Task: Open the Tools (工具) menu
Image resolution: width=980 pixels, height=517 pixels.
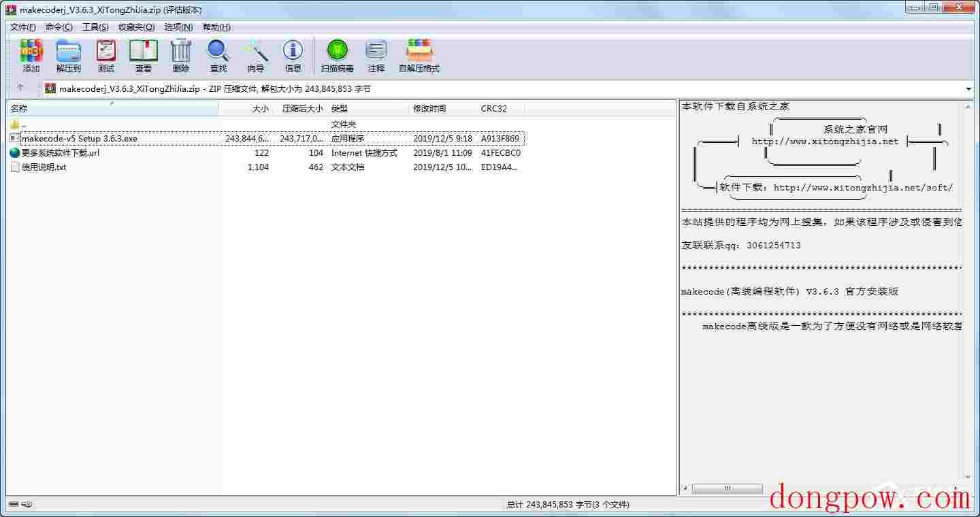Action: coord(95,27)
